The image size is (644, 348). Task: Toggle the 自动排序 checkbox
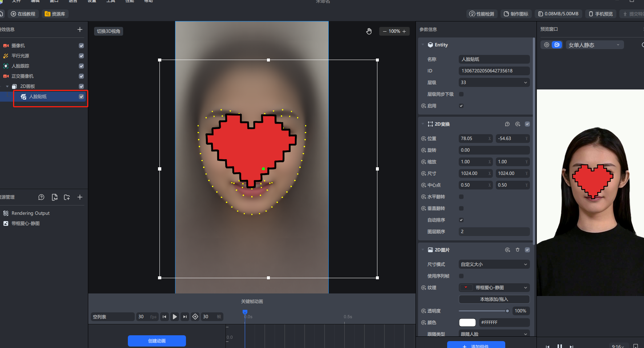click(461, 220)
